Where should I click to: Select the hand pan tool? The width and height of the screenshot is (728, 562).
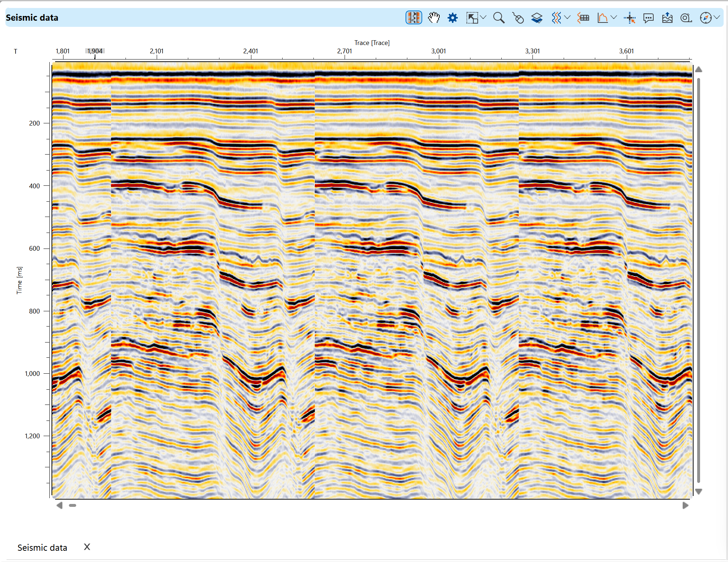(x=434, y=17)
